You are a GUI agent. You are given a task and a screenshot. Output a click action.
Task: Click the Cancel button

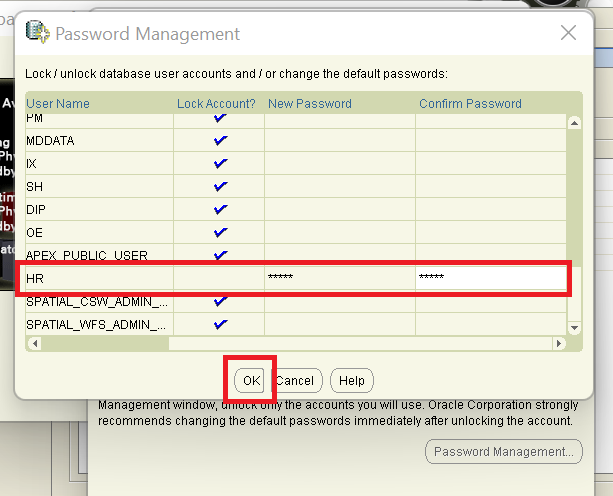click(296, 380)
